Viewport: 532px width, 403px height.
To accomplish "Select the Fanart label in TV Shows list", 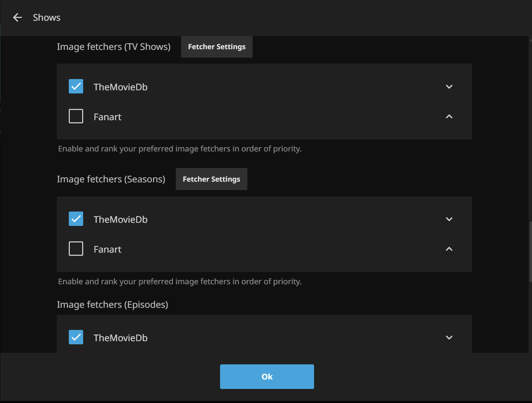I will [x=107, y=117].
